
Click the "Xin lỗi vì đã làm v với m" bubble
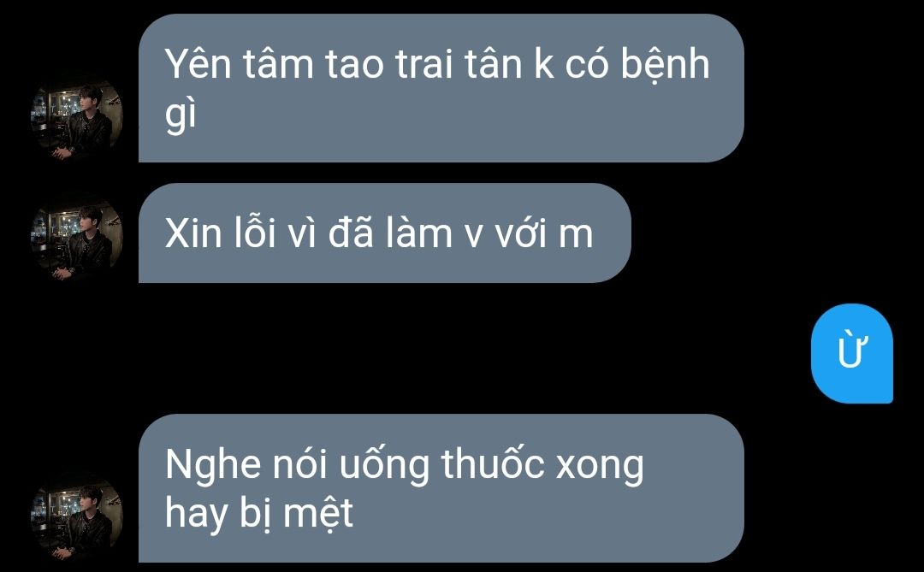pyautogui.click(x=384, y=233)
